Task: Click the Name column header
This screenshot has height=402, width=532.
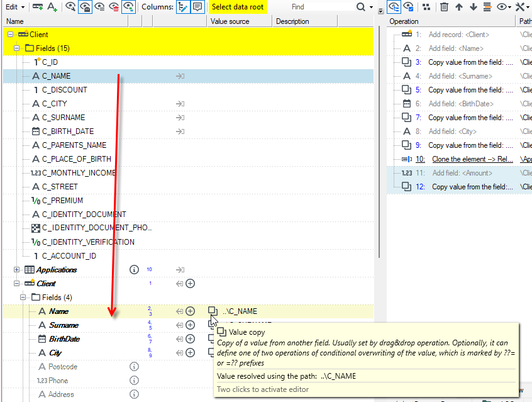Action: (65, 21)
